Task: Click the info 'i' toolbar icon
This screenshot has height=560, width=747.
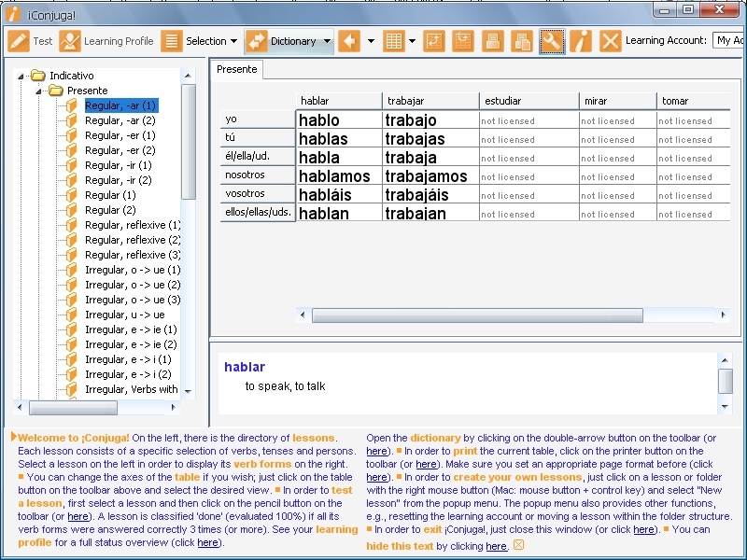Action: click(x=581, y=41)
